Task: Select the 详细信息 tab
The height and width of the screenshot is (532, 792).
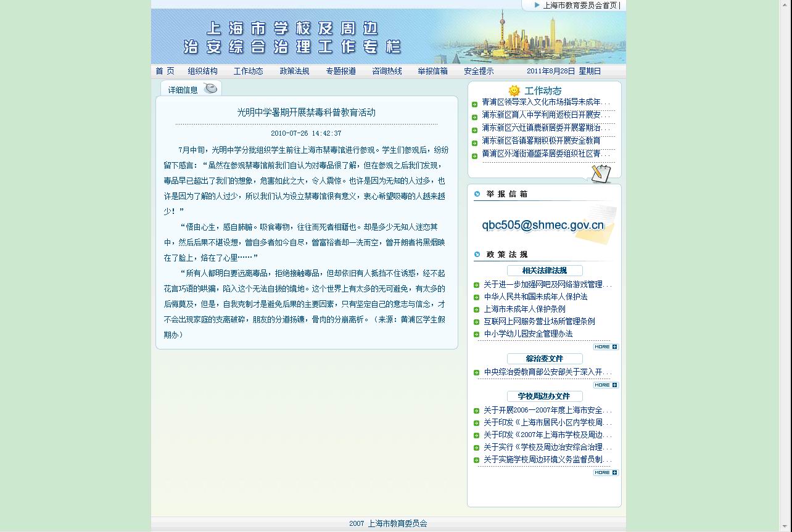Action: pos(183,90)
